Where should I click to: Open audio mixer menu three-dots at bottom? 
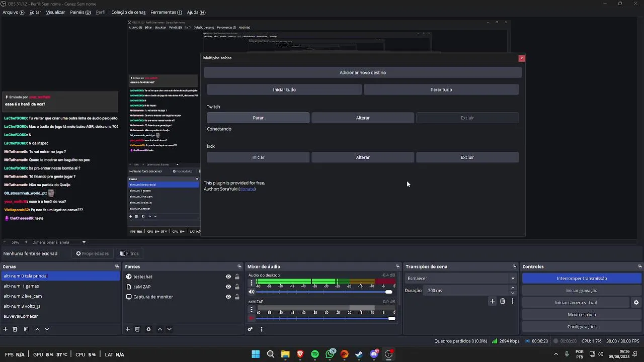click(262, 329)
